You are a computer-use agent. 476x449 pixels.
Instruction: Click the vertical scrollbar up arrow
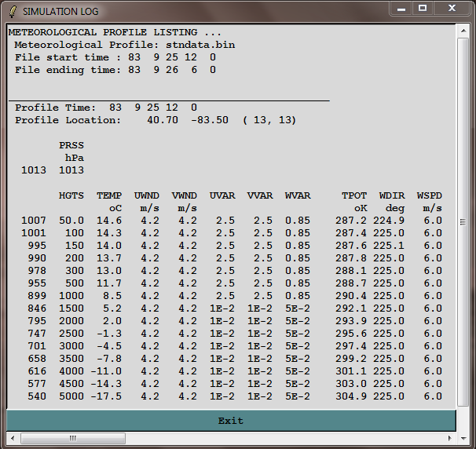coord(463,30)
